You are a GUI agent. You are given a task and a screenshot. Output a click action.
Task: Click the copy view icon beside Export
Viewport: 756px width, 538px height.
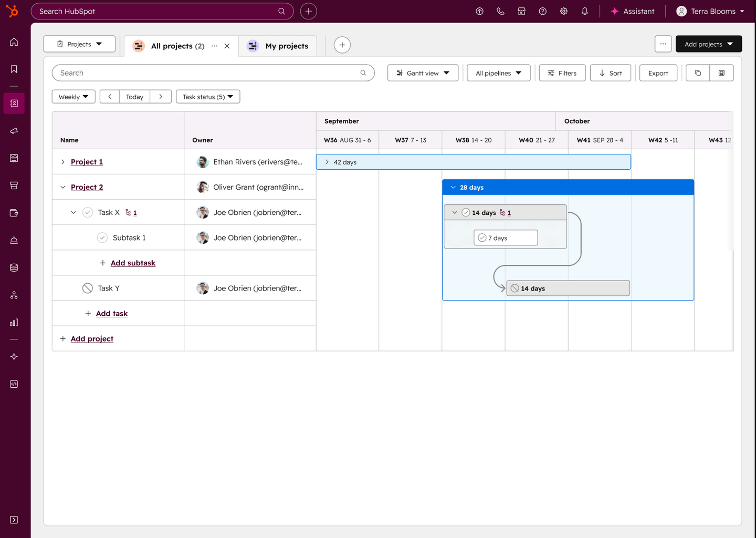pyautogui.click(x=698, y=73)
